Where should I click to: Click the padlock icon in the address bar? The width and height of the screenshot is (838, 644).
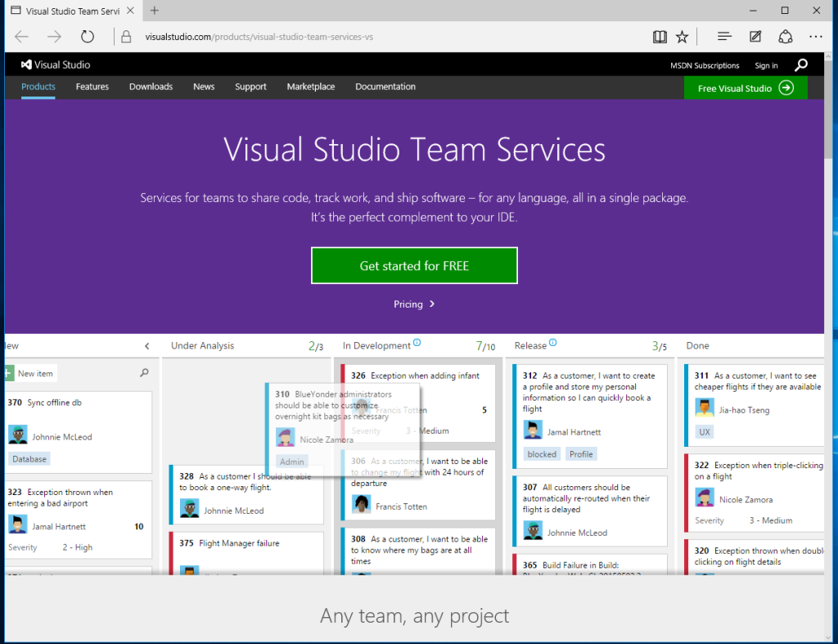click(125, 37)
